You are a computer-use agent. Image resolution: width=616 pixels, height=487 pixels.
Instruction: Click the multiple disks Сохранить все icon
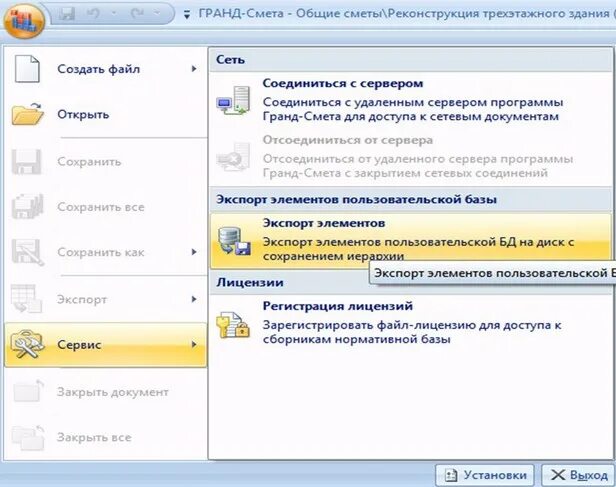pyautogui.click(x=26, y=207)
